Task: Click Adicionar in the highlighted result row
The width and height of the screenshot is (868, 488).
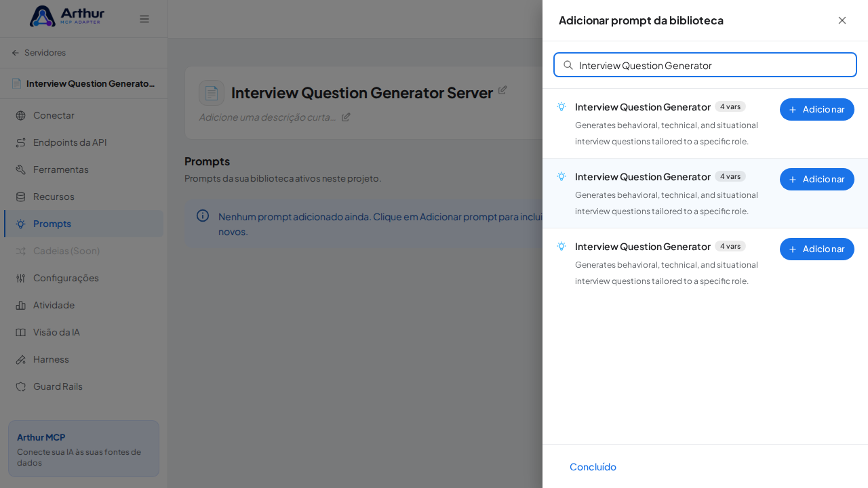Action: pyautogui.click(x=816, y=179)
